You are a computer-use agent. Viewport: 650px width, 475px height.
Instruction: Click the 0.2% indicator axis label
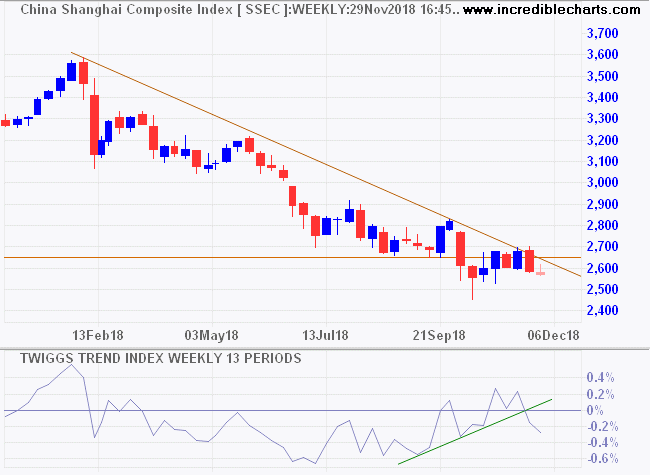pyautogui.click(x=600, y=394)
